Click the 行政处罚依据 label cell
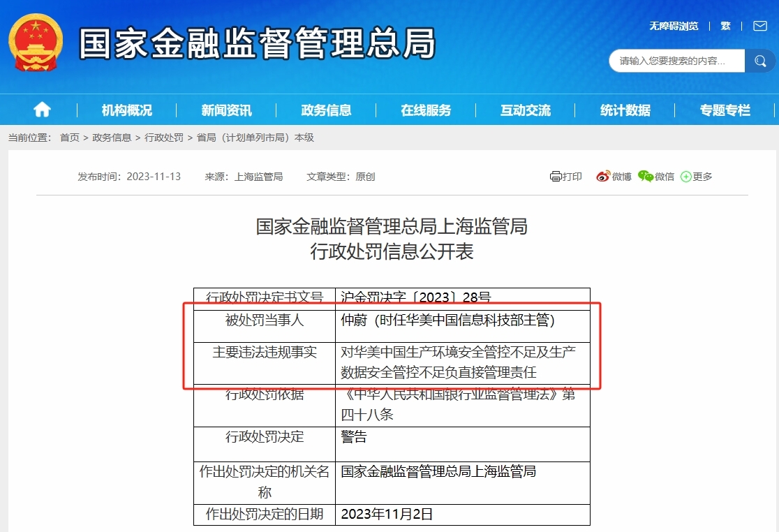The image size is (779, 532). click(265, 406)
